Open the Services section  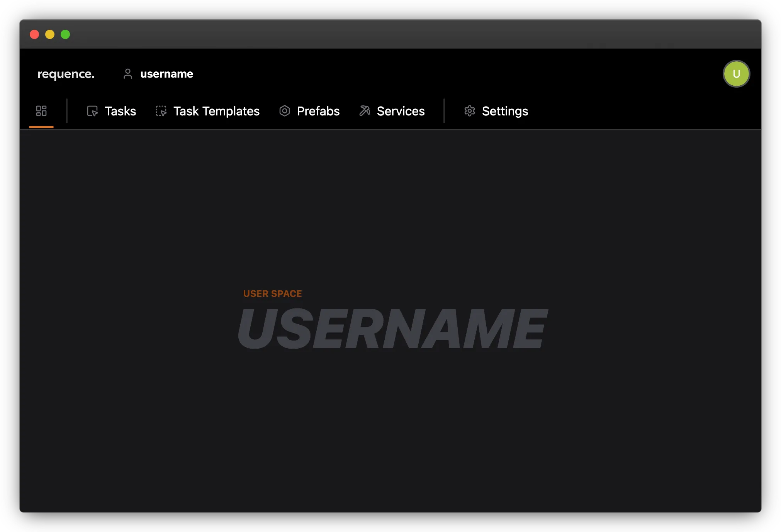(x=401, y=111)
